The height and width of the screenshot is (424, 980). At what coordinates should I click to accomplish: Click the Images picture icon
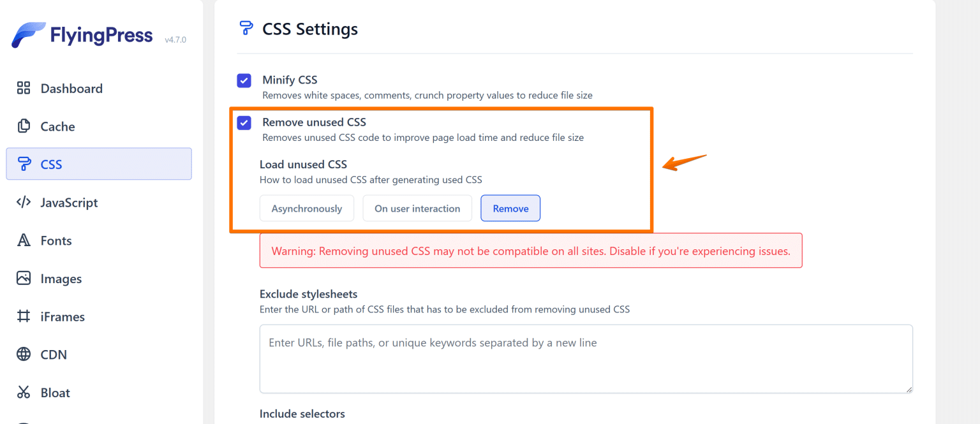(x=24, y=279)
